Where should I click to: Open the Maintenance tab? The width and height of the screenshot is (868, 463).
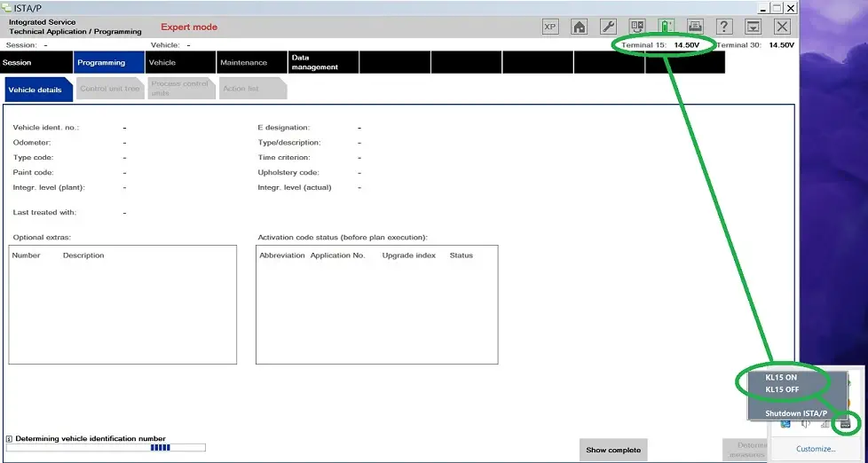[x=252, y=62]
